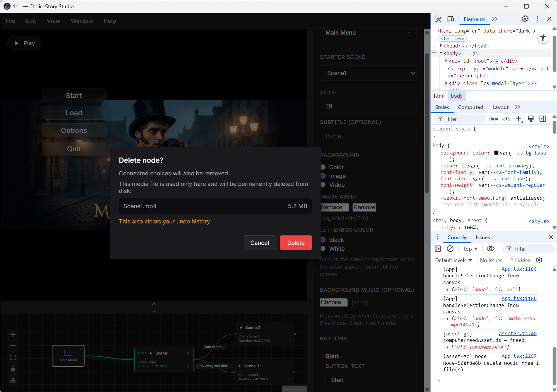Click the Main Menu node icon
The width and height of the screenshot is (557, 392).
click(68, 353)
